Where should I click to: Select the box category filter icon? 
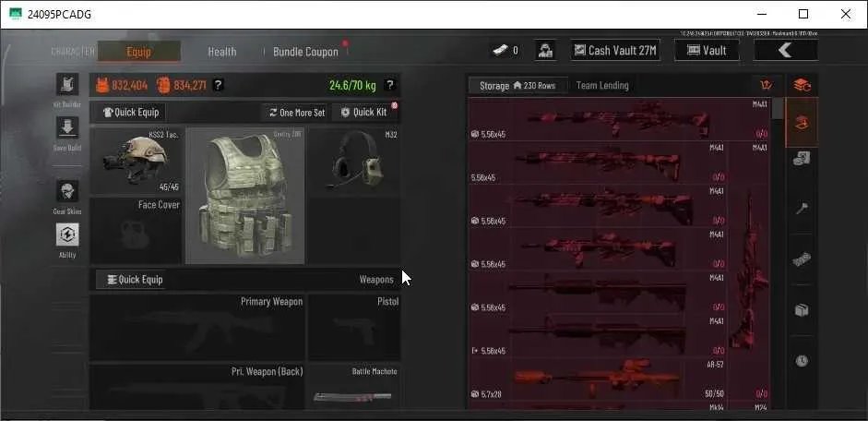point(802,310)
